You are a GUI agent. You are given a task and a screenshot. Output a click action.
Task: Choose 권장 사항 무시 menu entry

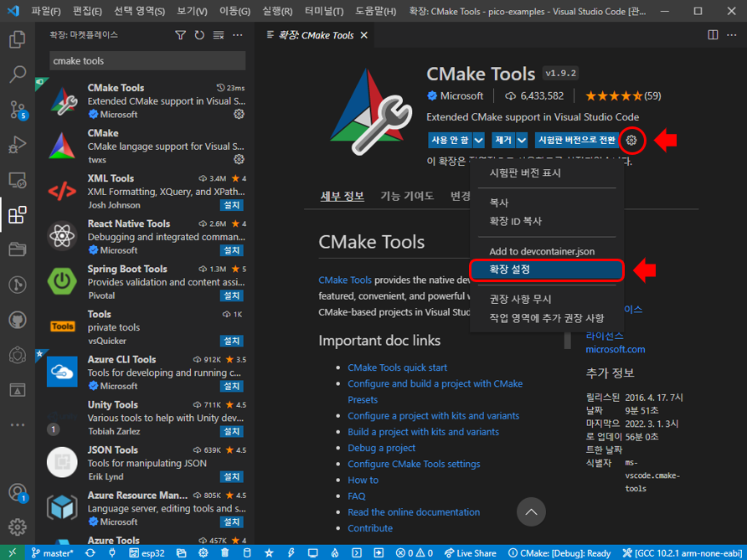tap(547, 299)
